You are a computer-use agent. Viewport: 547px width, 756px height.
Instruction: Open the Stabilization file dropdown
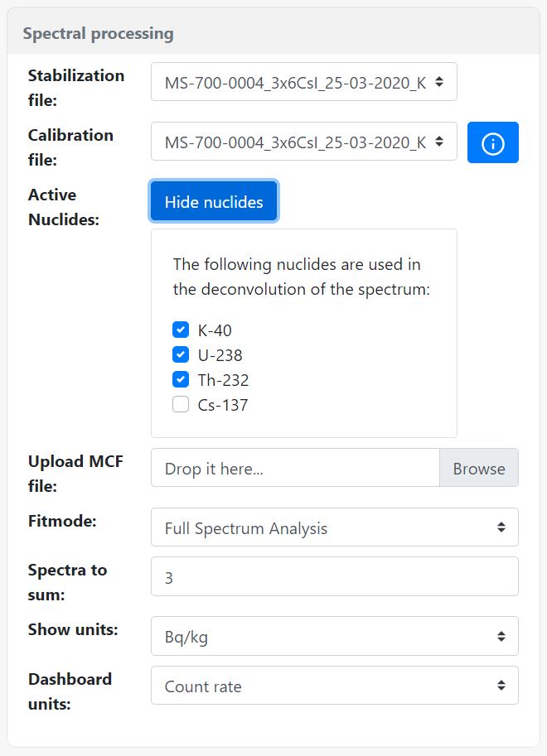pos(303,82)
